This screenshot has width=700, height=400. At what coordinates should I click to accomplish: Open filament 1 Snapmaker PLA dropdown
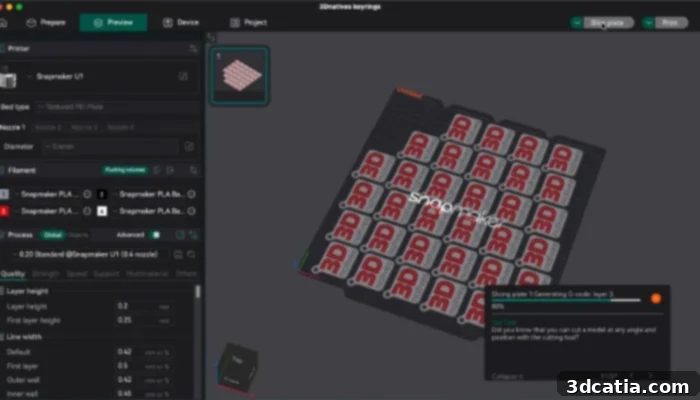coord(48,194)
